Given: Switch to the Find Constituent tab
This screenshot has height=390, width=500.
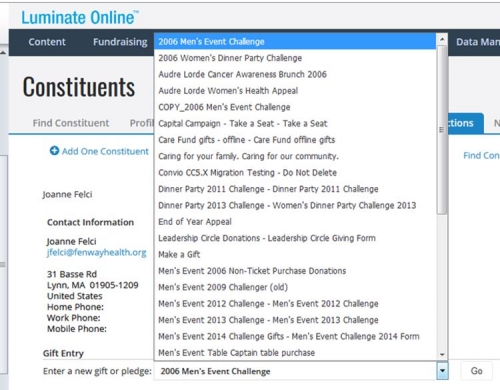Looking at the screenshot, I should tap(71, 123).
